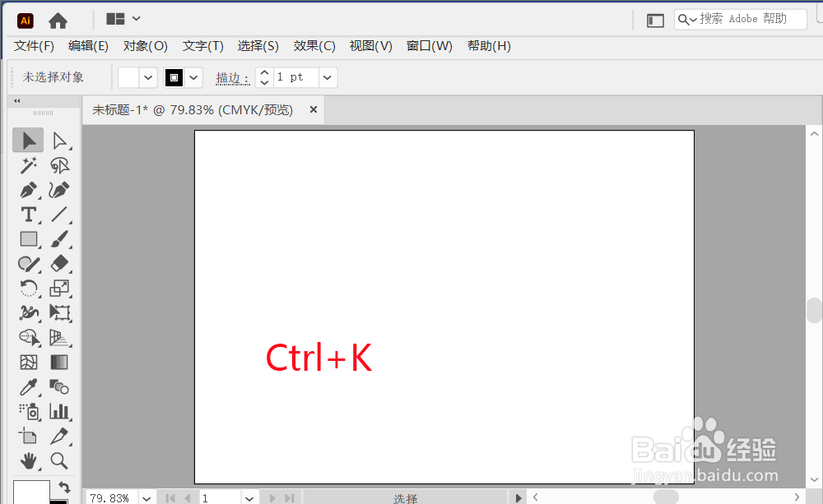
Task: Select the Rotate tool
Action: tap(28, 289)
